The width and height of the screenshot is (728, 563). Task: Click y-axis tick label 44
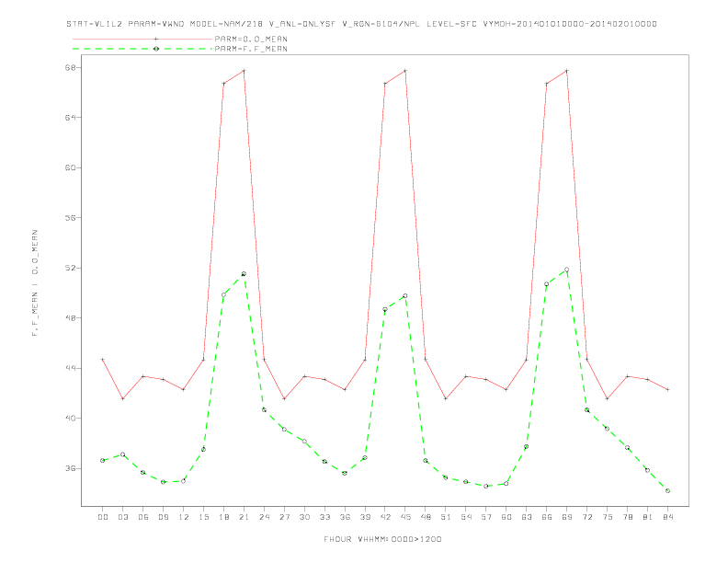(70, 368)
